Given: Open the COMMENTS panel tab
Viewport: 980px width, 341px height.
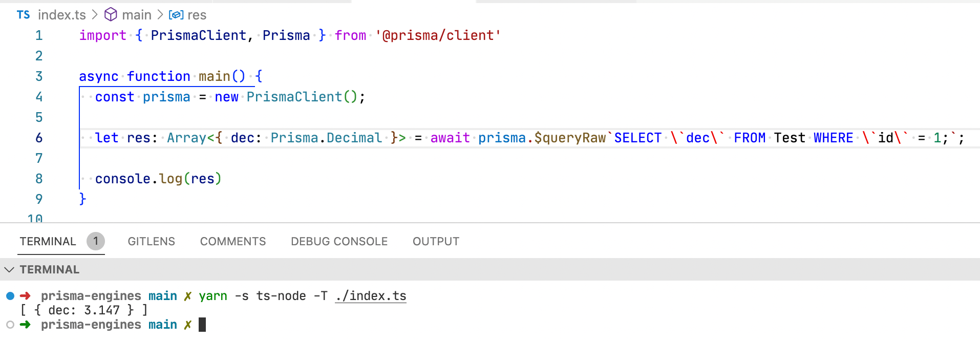Looking at the screenshot, I should (233, 241).
